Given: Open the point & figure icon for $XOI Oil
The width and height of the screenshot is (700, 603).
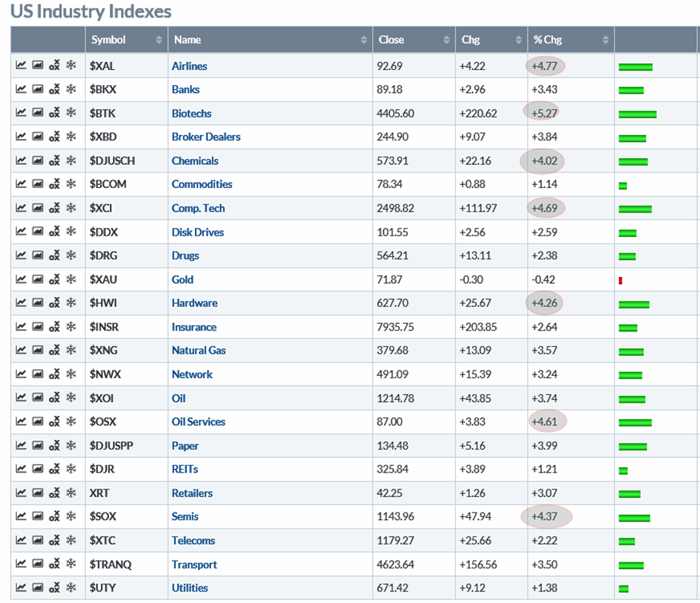Looking at the screenshot, I should point(54,398).
